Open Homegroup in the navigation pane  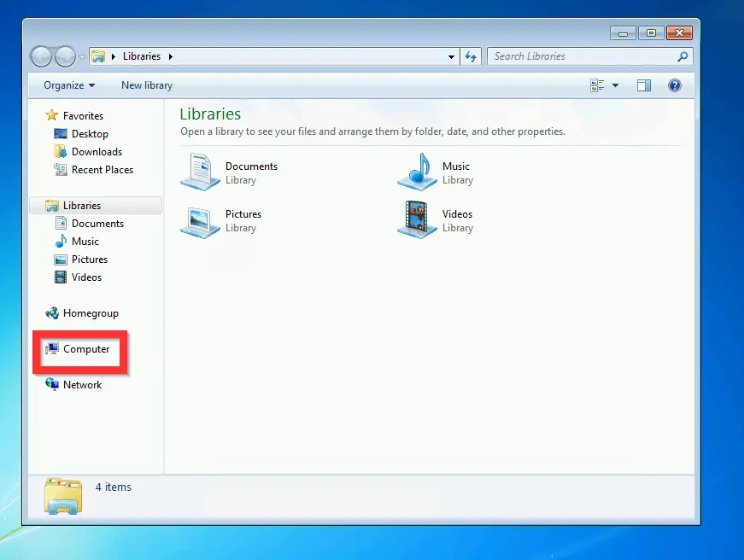(x=91, y=313)
